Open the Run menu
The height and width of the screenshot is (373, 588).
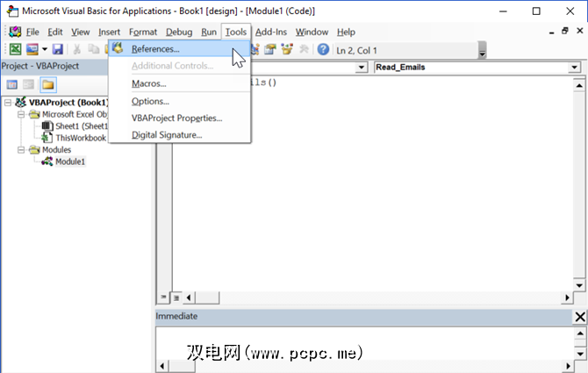pos(209,32)
